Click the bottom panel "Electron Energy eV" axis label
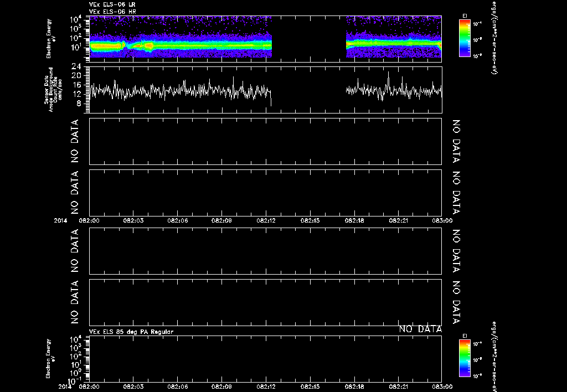 [51, 359]
